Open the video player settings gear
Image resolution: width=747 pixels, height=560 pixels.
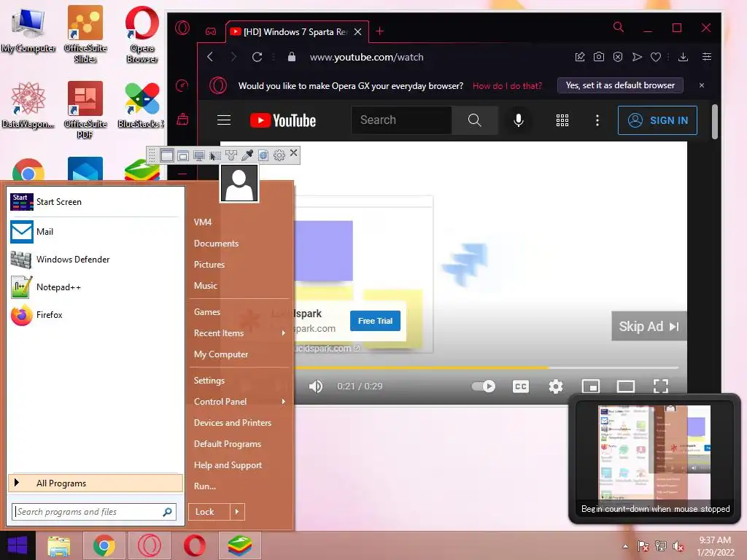coord(555,386)
